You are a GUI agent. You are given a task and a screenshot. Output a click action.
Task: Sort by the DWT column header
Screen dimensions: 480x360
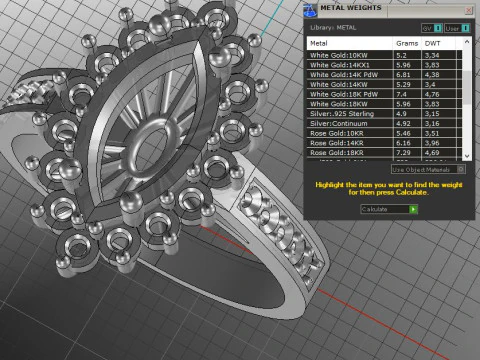click(x=438, y=43)
